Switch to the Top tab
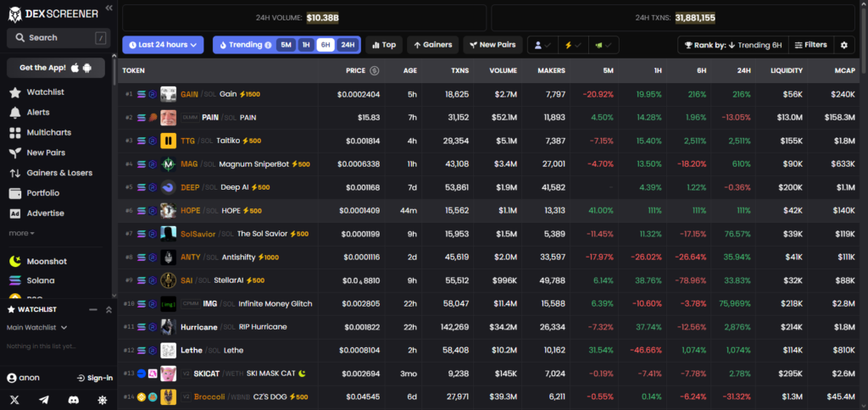This screenshot has width=868, height=410. (x=384, y=46)
